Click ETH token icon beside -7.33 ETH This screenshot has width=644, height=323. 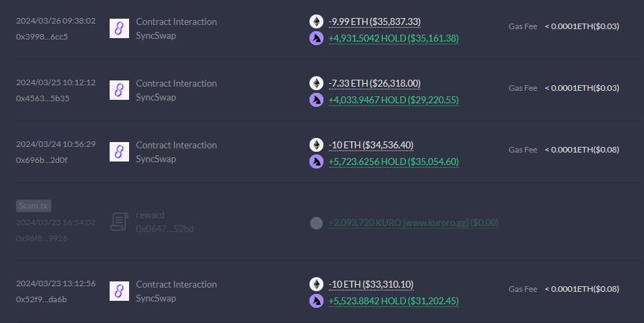pos(316,83)
